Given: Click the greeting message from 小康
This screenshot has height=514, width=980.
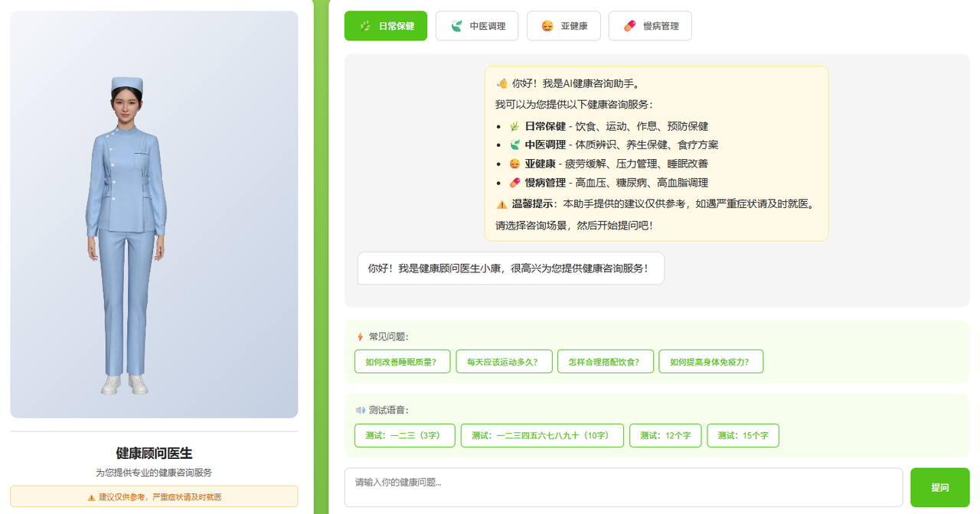Looking at the screenshot, I should point(511,268).
